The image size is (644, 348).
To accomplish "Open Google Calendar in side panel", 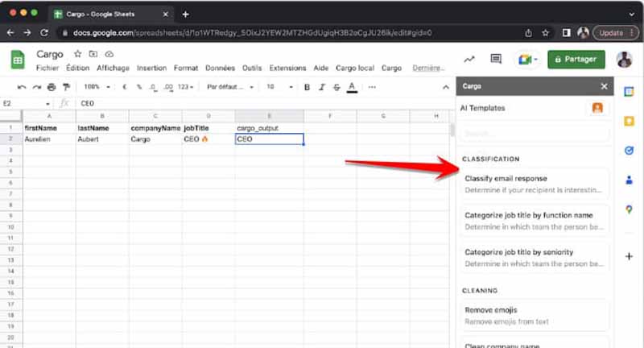I will (629, 90).
